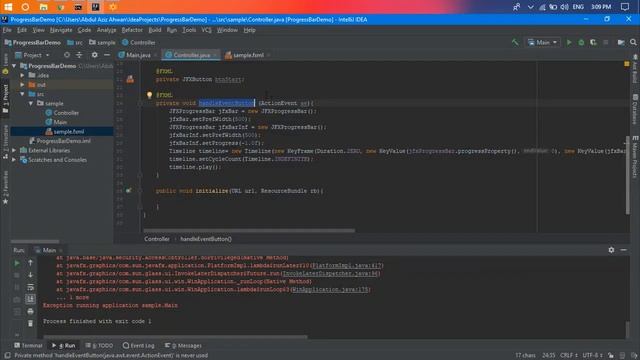Collapse the src folder
640x360 pixels.
[x=22, y=94]
